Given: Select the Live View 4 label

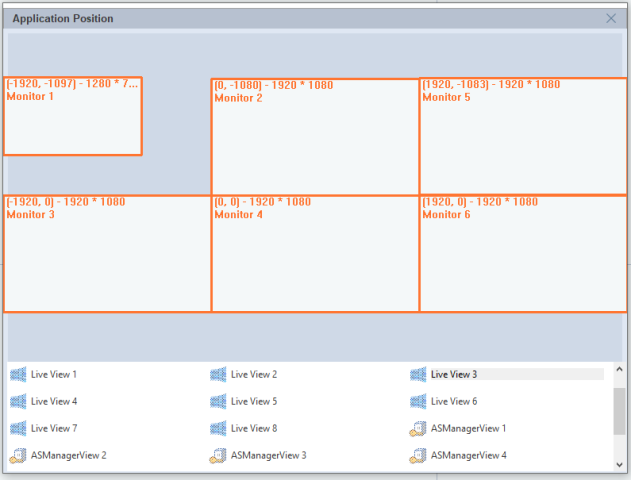Looking at the screenshot, I should coord(54,402).
